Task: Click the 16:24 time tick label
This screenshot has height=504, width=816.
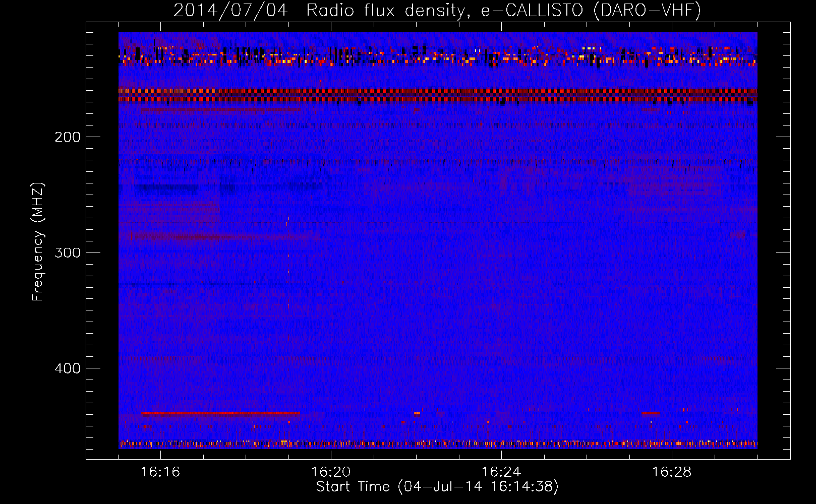Action: click(x=501, y=472)
